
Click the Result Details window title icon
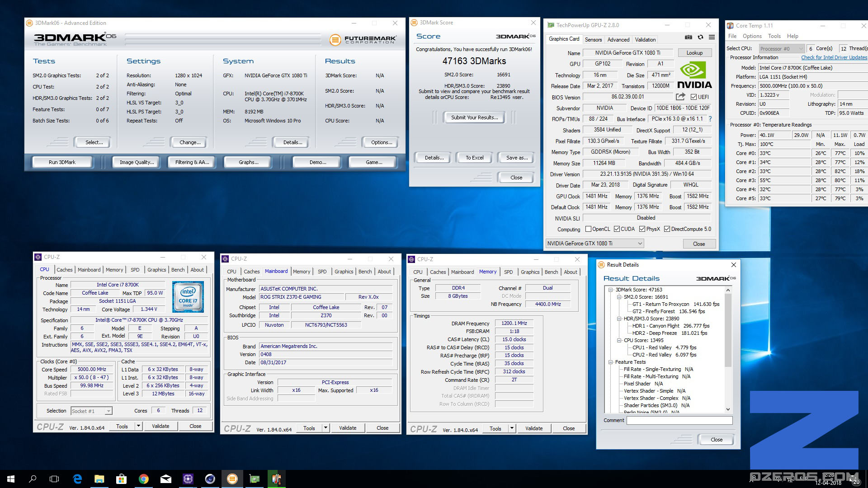601,265
